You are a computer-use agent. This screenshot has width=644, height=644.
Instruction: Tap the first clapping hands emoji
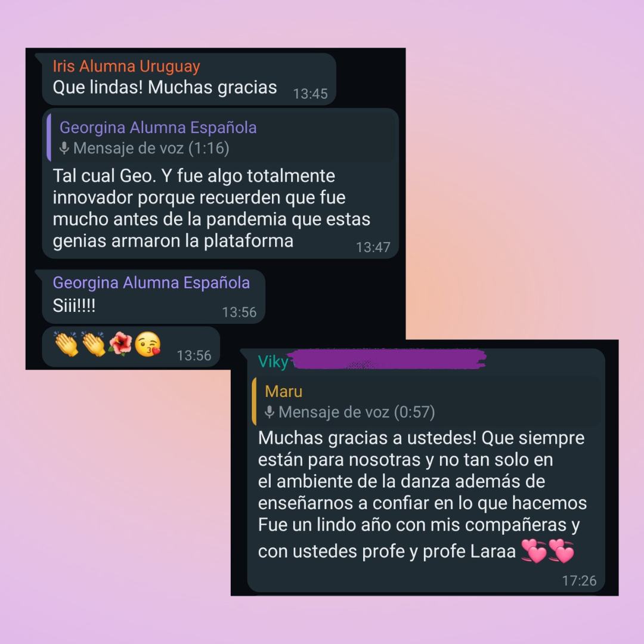tap(66, 344)
